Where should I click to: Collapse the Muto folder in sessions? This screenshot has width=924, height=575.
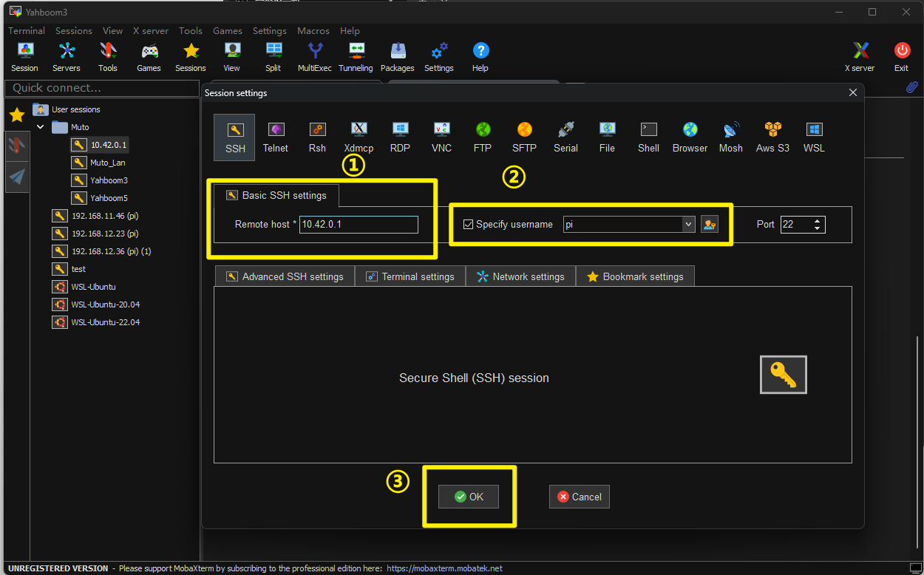(x=41, y=127)
